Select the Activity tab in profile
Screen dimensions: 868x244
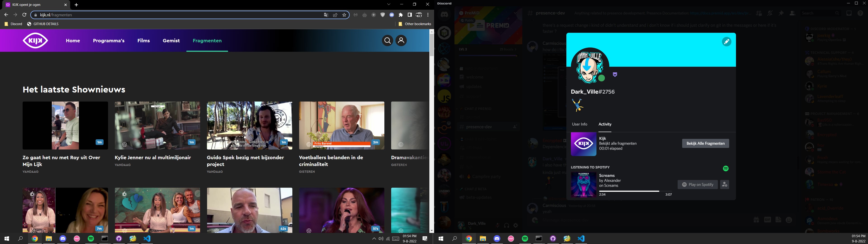click(x=605, y=124)
